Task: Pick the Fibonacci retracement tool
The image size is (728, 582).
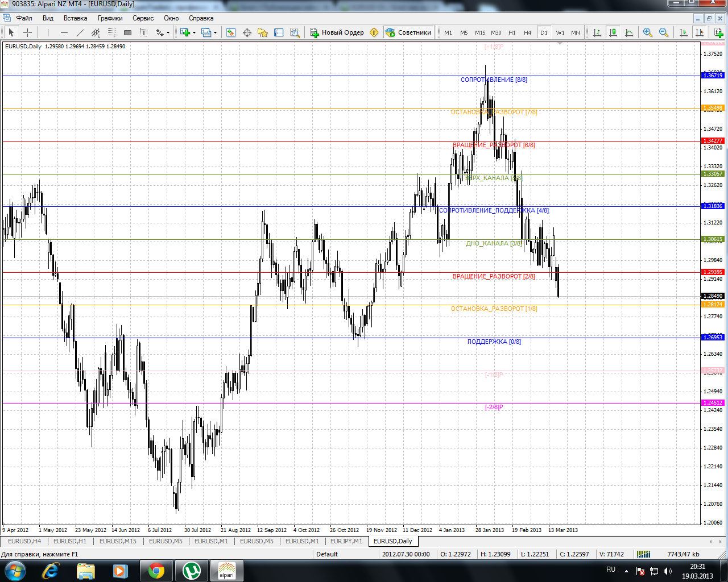Action: coord(111,32)
